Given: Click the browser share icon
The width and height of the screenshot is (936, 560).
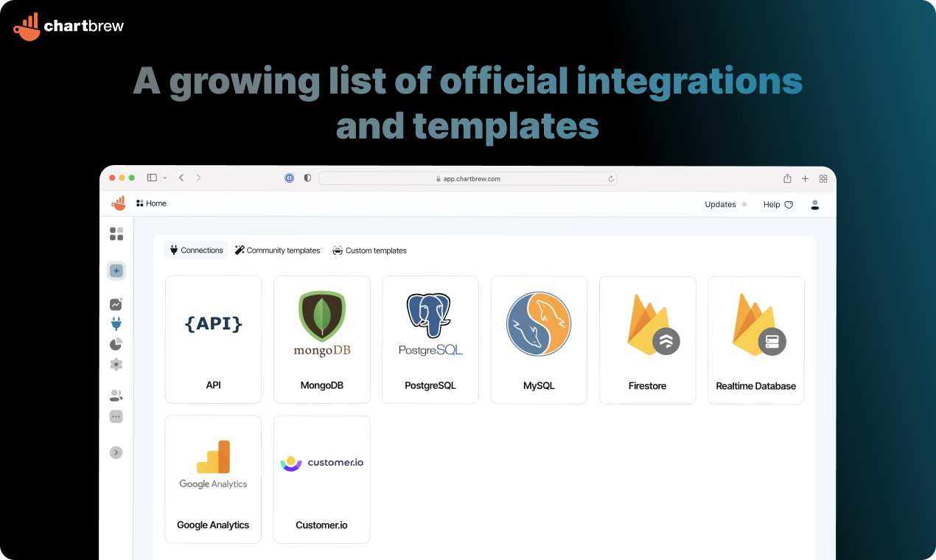Looking at the screenshot, I should pos(787,178).
